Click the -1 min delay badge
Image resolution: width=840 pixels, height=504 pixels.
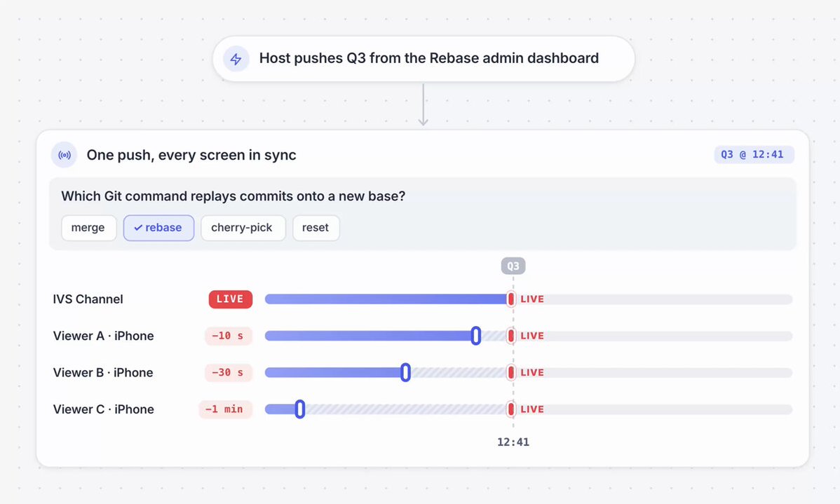tap(225, 409)
